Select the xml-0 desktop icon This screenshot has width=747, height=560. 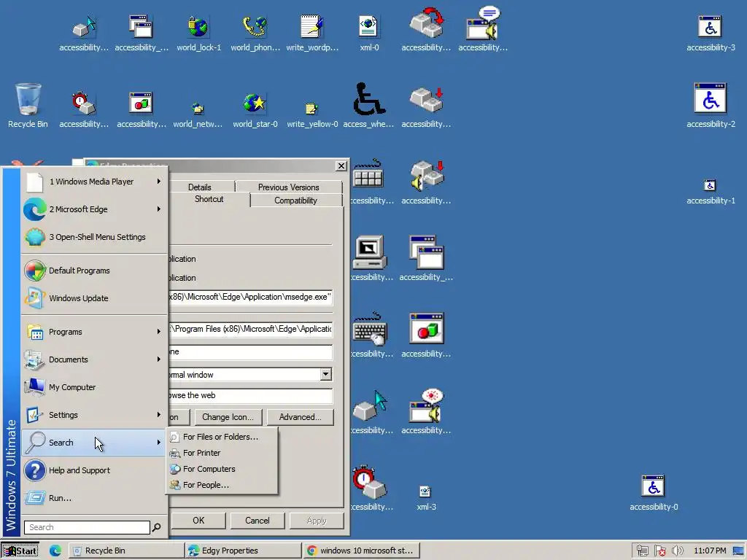pos(369,34)
